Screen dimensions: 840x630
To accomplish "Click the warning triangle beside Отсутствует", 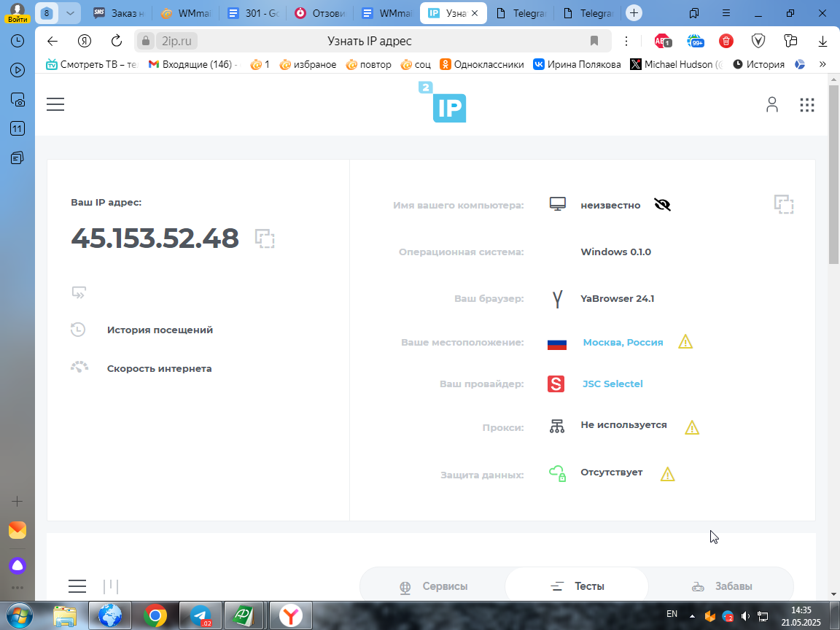I will 667,474.
